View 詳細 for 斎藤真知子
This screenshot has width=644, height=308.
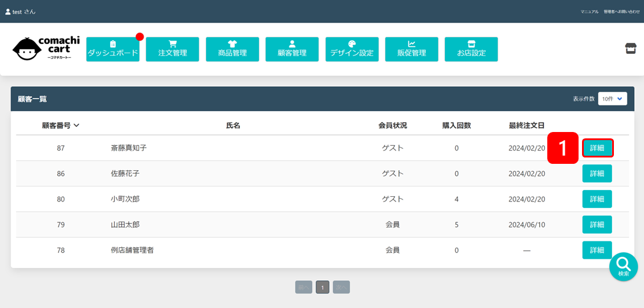[x=597, y=148]
